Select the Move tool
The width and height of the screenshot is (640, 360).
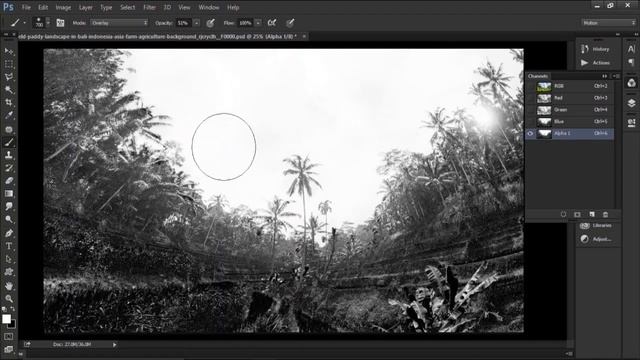[9, 51]
